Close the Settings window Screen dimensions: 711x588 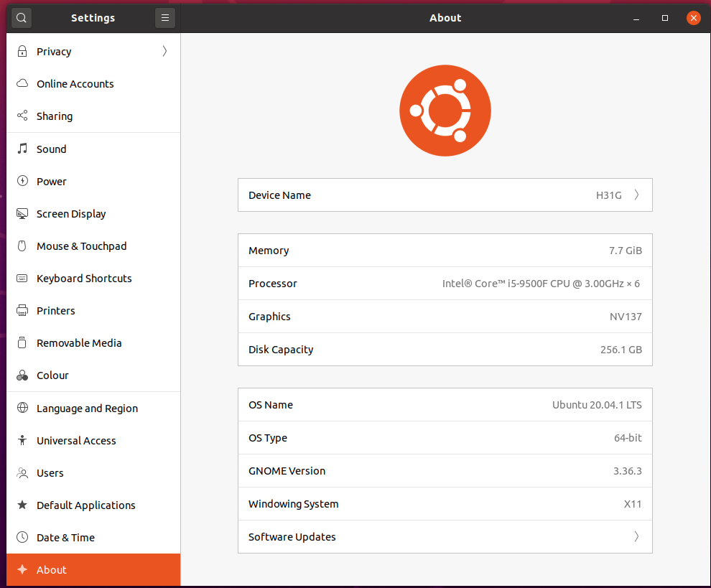pyautogui.click(x=693, y=18)
